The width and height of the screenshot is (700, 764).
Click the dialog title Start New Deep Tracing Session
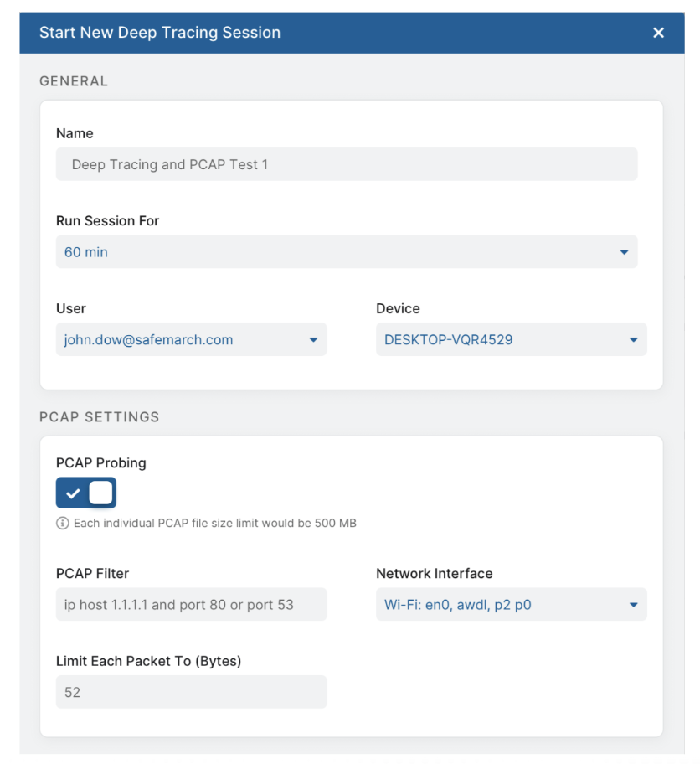coord(160,33)
